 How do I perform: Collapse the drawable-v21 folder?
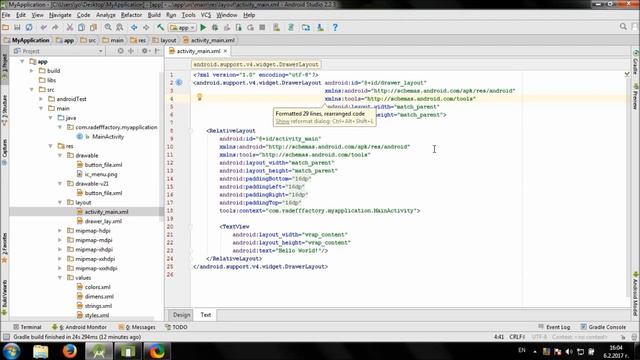60,184
